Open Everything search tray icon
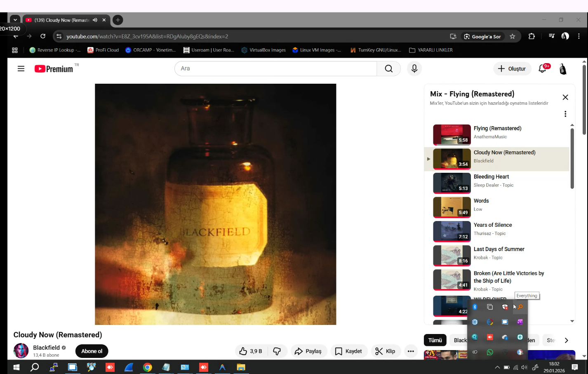The image size is (588, 374). pyautogui.click(x=520, y=307)
